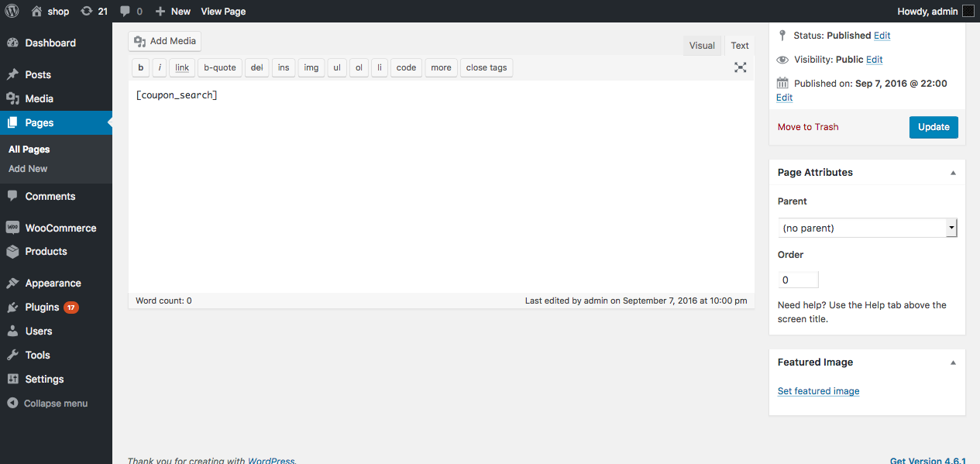980x464 pixels.
Task: Click Get Version 4.6.1 link
Action: click(x=928, y=461)
